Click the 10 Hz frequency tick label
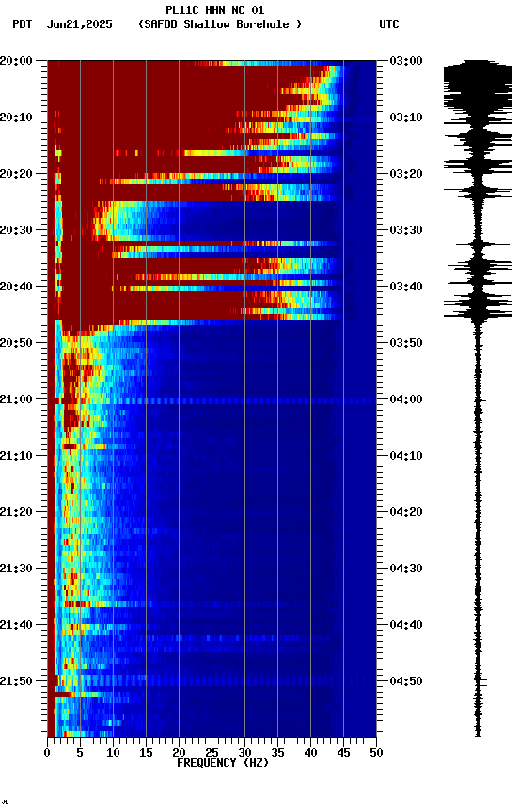Screen dimensions: 519x812 coord(113,753)
